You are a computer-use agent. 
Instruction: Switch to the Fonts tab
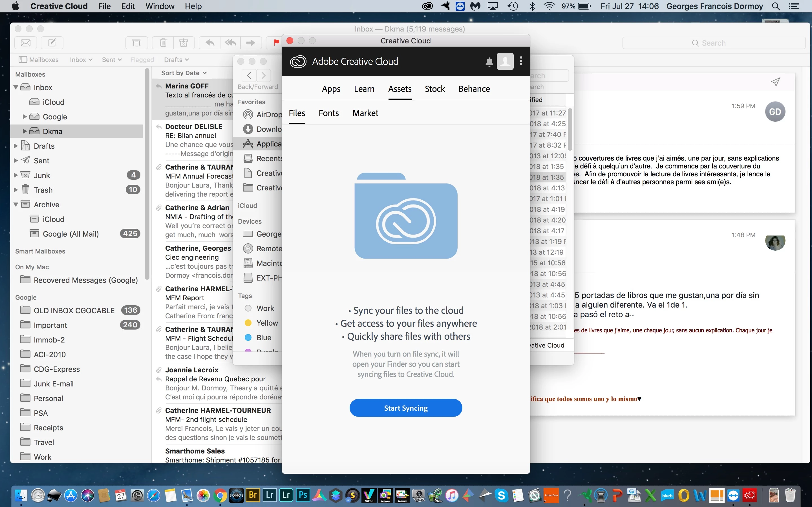pos(328,113)
